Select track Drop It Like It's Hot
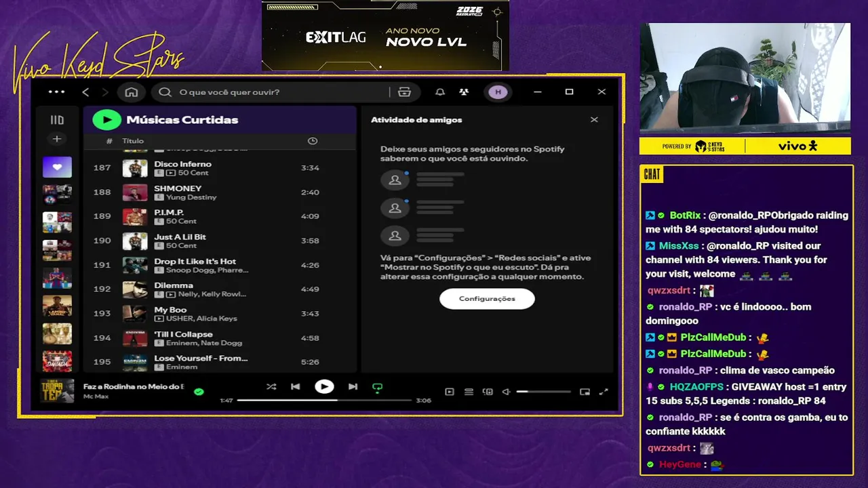This screenshot has height=488, width=868. pyautogui.click(x=220, y=266)
